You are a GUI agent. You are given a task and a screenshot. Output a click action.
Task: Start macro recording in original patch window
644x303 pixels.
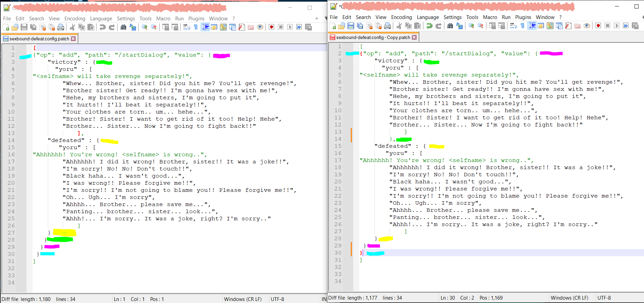[x=271, y=27]
